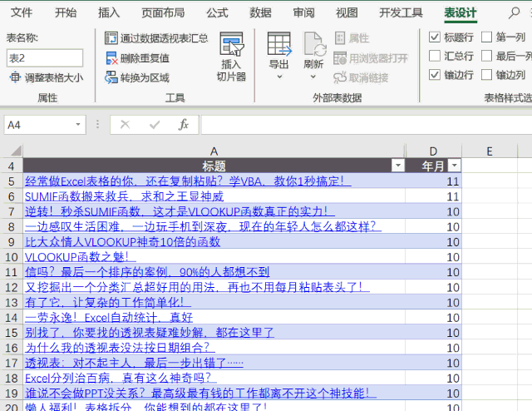Click Remove Duplicates (删除重复值) icon
532x411 pixels.
[x=111, y=58]
